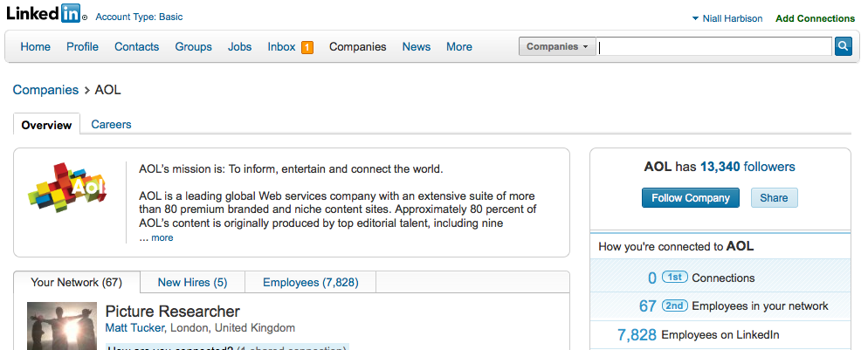Expand the Niall Harbison account menu
This screenshot has width=868, height=350.
727,18
